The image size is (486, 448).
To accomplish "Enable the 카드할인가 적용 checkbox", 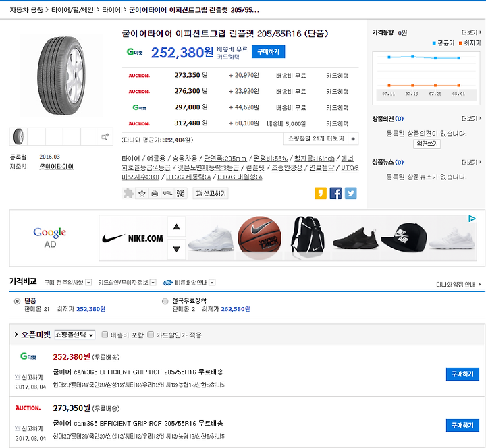I will [x=151, y=335].
